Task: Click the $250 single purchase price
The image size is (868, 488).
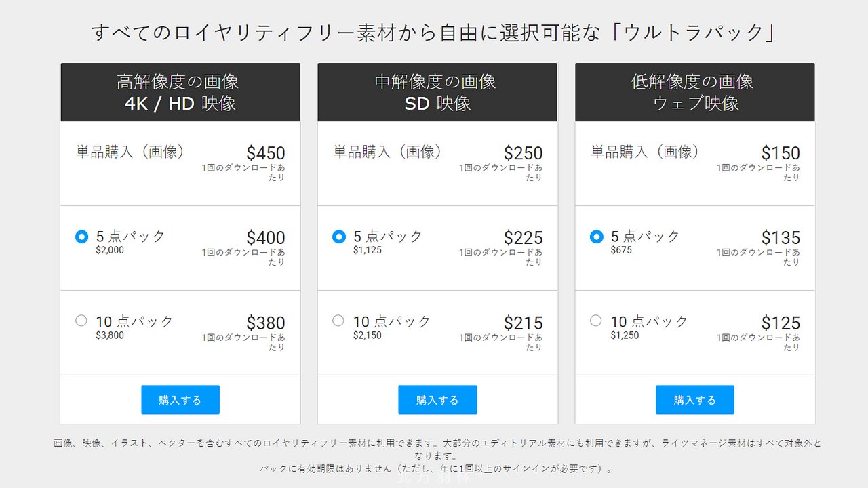Action: 523,153
